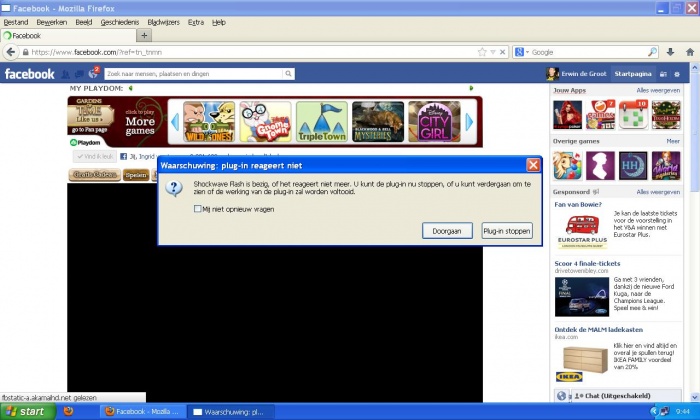Click the page scrollbar down arrow

point(695,397)
